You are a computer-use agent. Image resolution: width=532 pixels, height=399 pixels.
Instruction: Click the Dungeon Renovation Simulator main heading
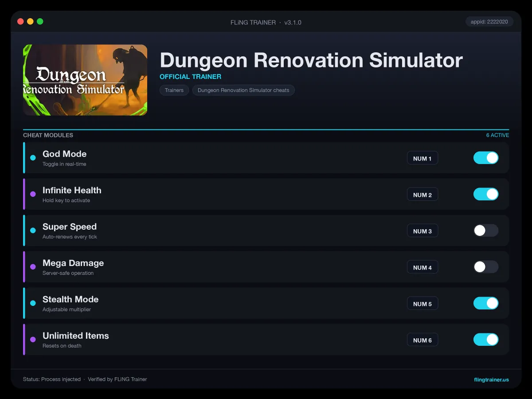click(311, 60)
